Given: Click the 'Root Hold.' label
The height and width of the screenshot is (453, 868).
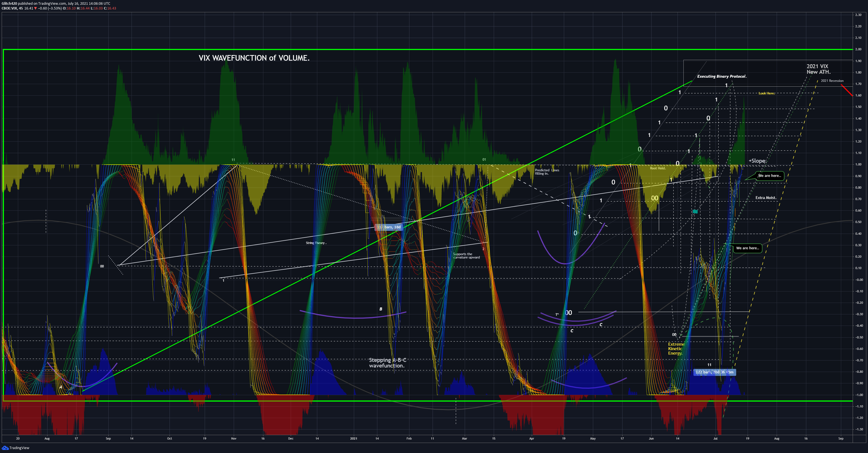Looking at the screenshot, I should coord(658,168).
